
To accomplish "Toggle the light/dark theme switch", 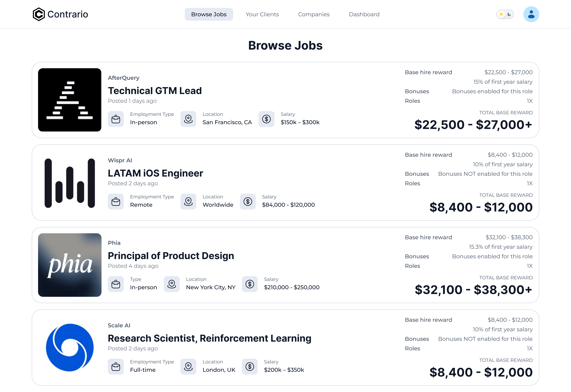I will click(505, 14).
